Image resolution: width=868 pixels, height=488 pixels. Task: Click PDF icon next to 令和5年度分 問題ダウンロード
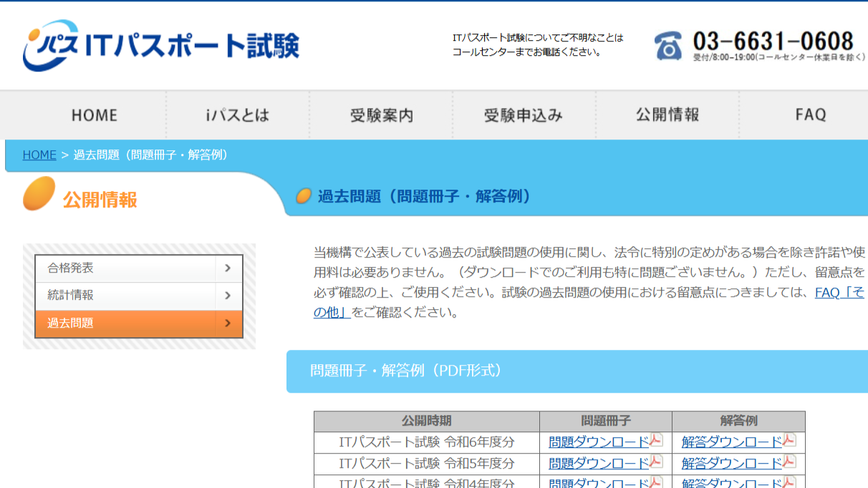(x=656, y=462)
